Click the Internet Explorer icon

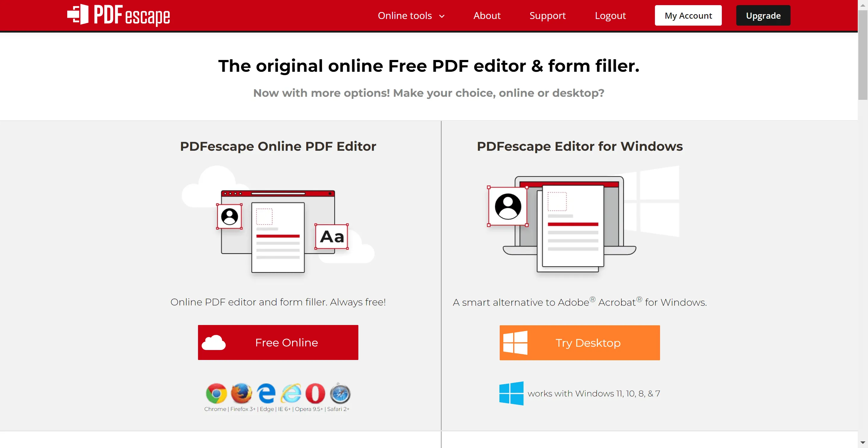291,393
